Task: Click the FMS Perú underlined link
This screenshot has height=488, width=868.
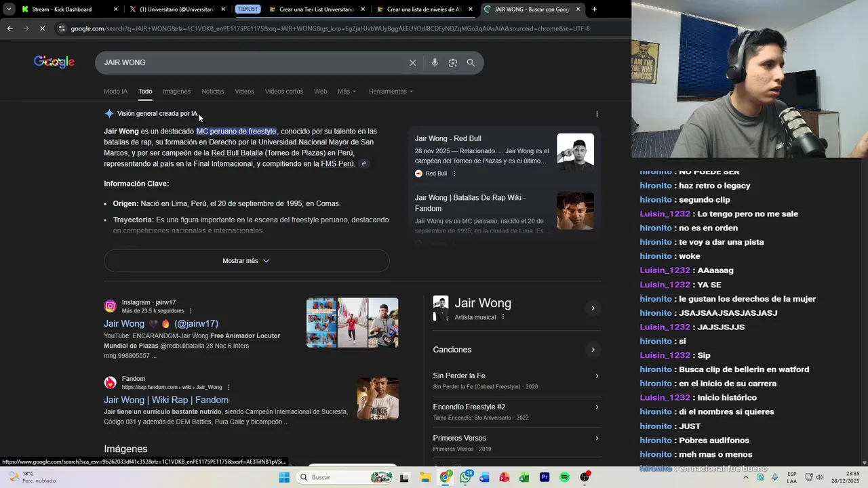Action: coord(338,164)
